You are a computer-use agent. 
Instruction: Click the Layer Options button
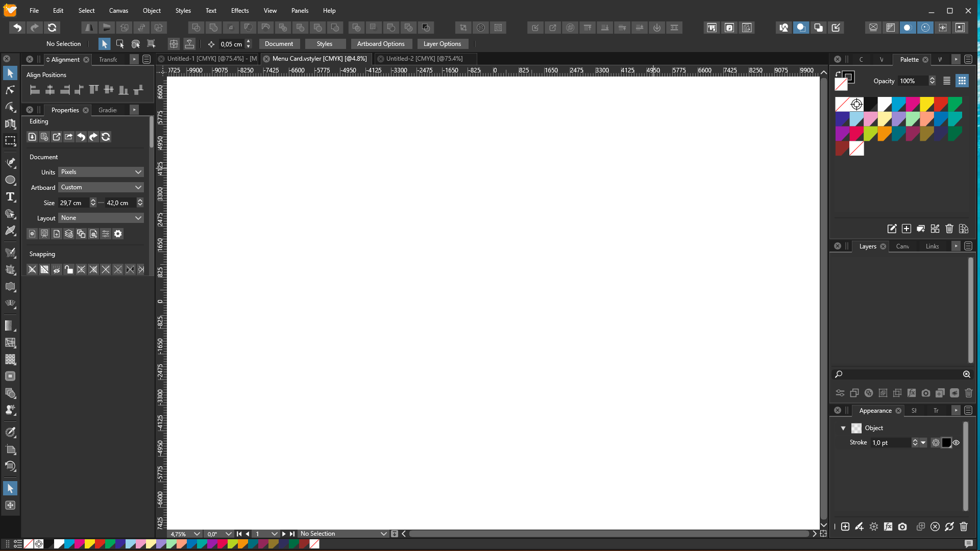[x=442, y=44]
